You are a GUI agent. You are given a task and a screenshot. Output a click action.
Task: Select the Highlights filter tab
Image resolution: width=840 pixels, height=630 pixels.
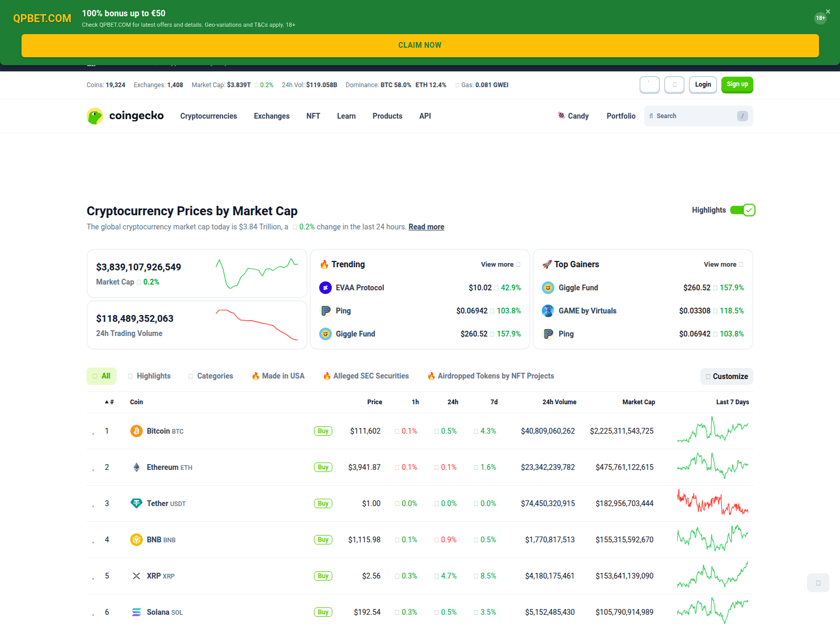tap(150, 376)
